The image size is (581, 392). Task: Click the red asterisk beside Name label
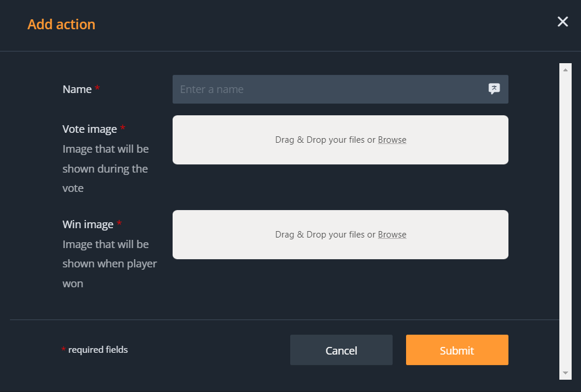[x=97, y=89]
